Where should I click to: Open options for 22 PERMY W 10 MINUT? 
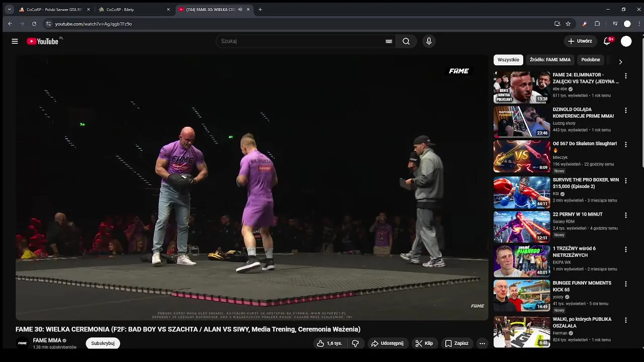pos(626,215)
